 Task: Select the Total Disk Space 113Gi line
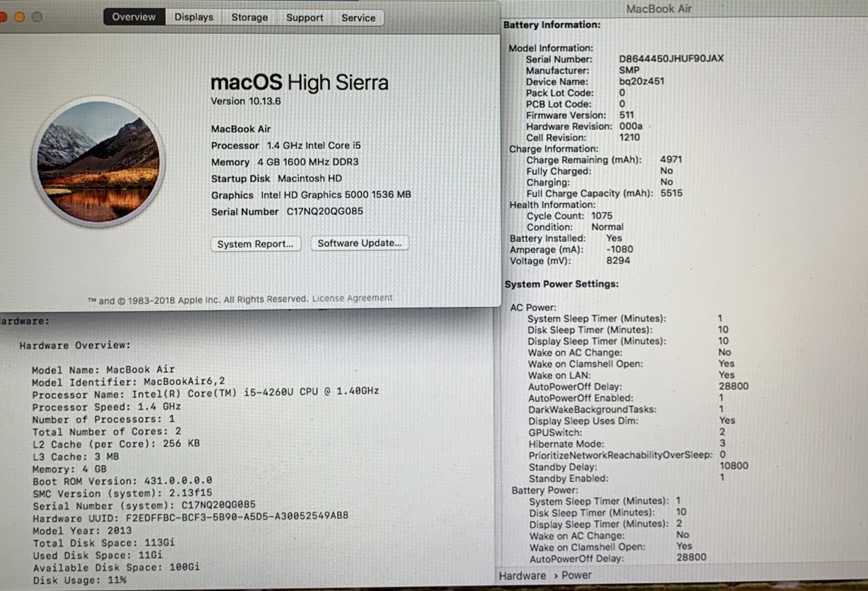tap(104, 543)
